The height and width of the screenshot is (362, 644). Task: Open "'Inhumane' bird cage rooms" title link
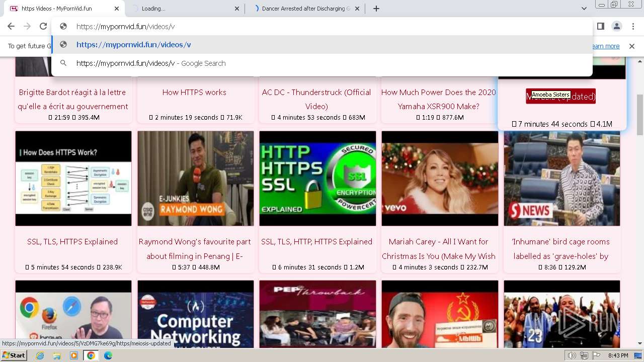561,249
